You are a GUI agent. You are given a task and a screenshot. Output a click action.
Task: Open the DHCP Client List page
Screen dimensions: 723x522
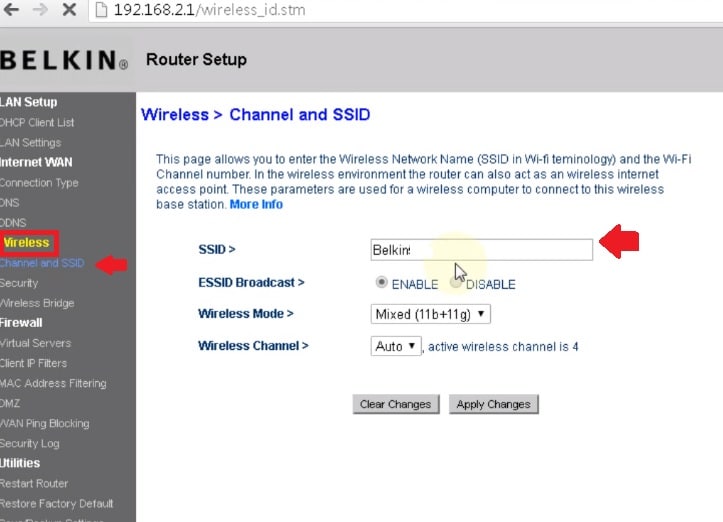(x=37, y=122)
